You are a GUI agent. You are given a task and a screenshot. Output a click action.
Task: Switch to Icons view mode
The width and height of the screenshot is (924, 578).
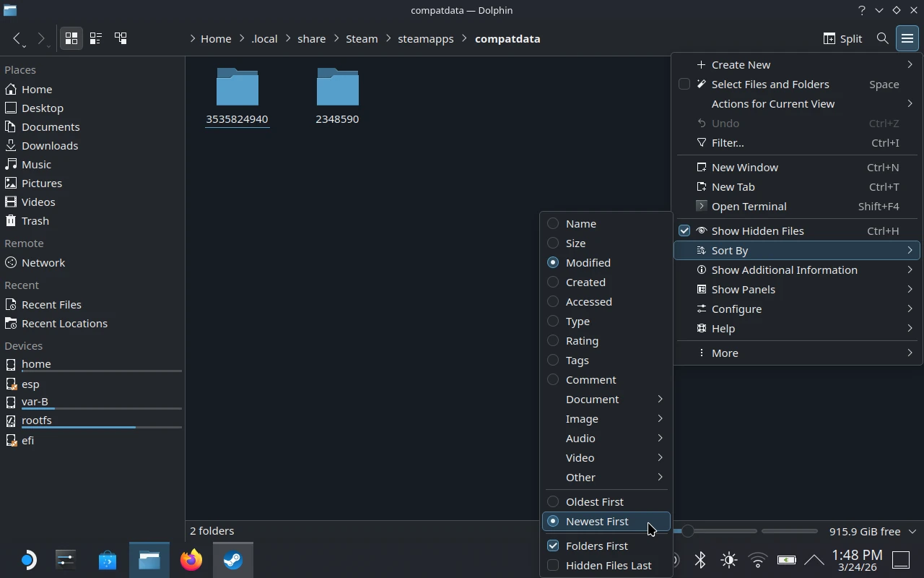pos(71,38)
